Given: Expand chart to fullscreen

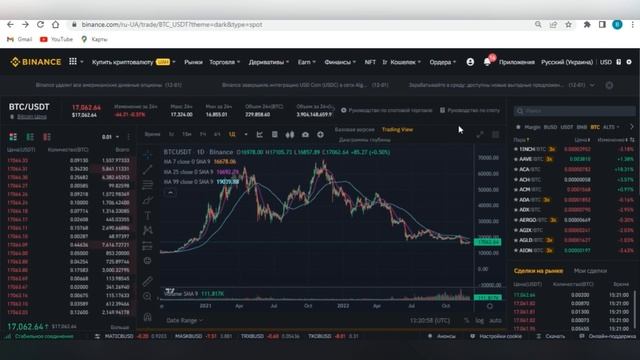Looking at the screenshot, I should click(480, 134).
